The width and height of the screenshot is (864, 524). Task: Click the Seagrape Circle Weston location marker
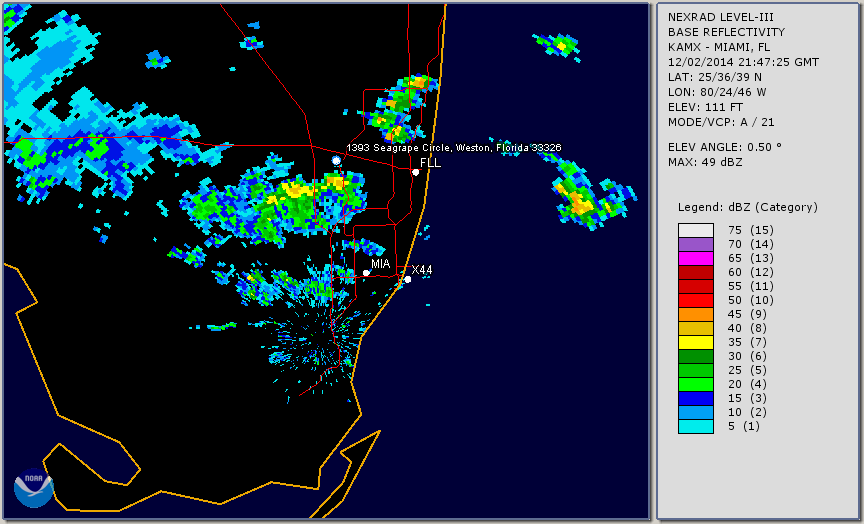coord(336,160)
